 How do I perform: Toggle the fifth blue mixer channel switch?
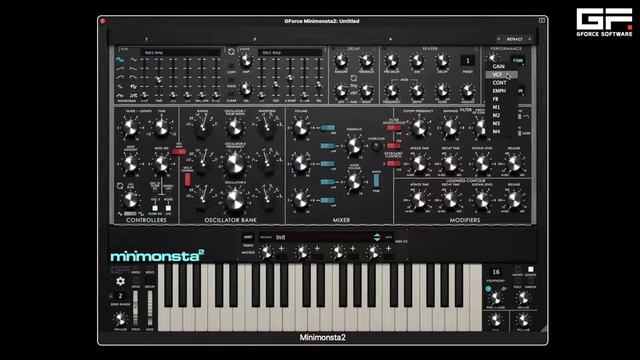click(x=328, y=200)
